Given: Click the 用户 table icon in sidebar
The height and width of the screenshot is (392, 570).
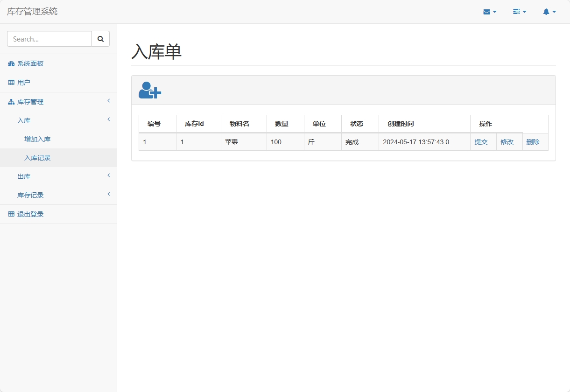Looking at the screenshot, I should (10, 82).
